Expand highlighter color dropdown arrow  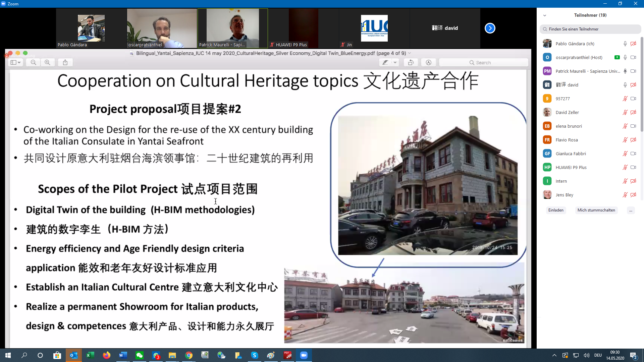[x=395, y=62]
